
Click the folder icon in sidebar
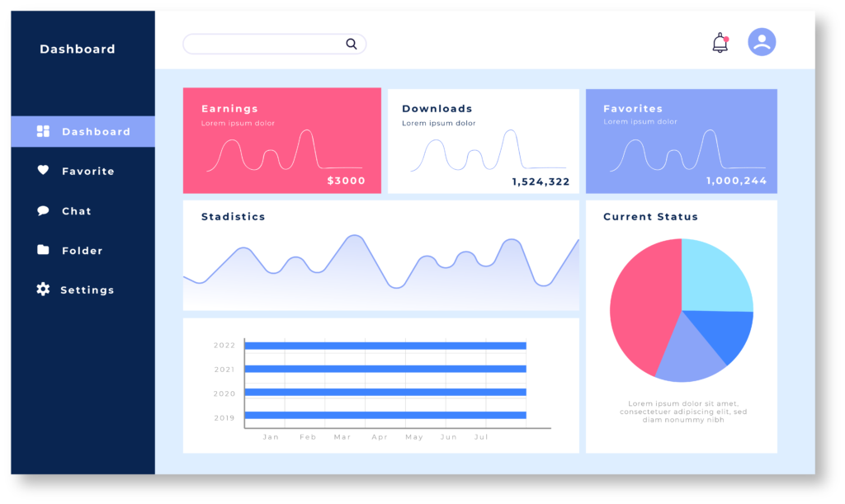[x=43, y=250]
